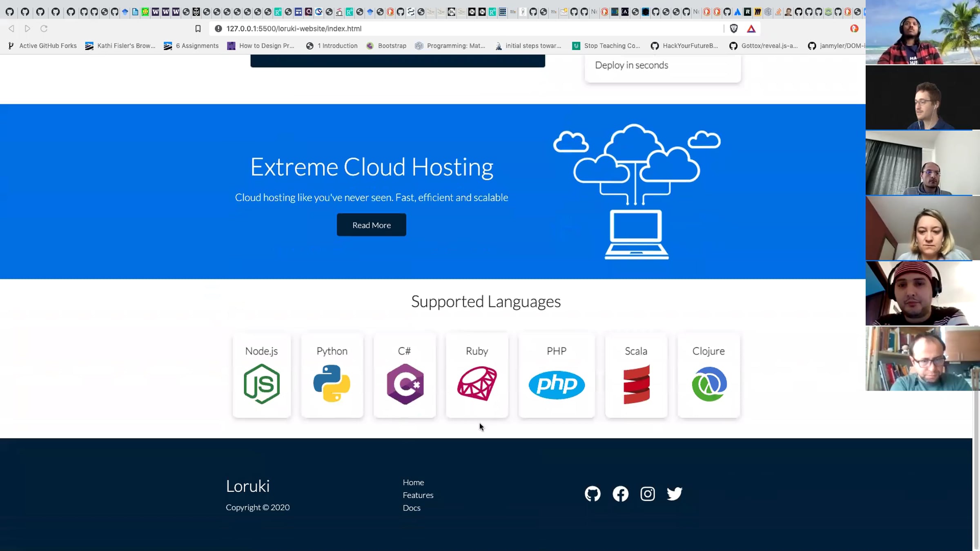Click the C# logo
Viewport: 980px width, 551px height.
[x=405, y=384]
